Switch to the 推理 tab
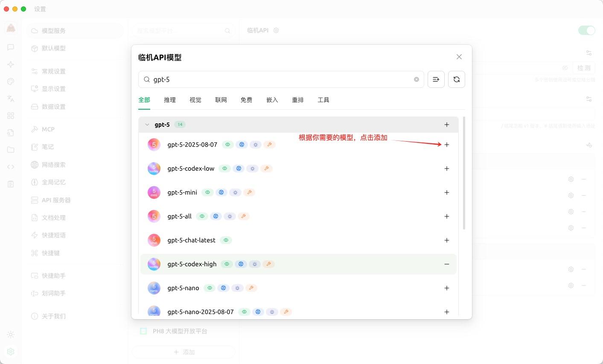 [170, 100]
